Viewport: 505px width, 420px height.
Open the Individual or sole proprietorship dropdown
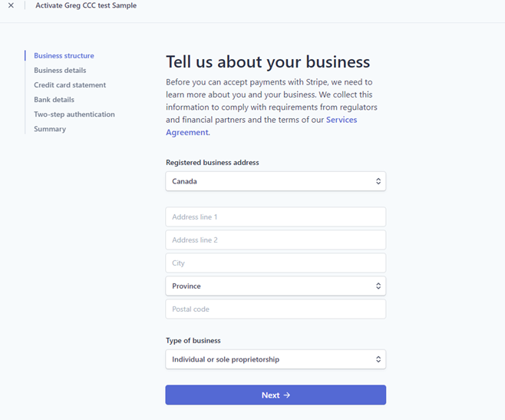point(275,359)
